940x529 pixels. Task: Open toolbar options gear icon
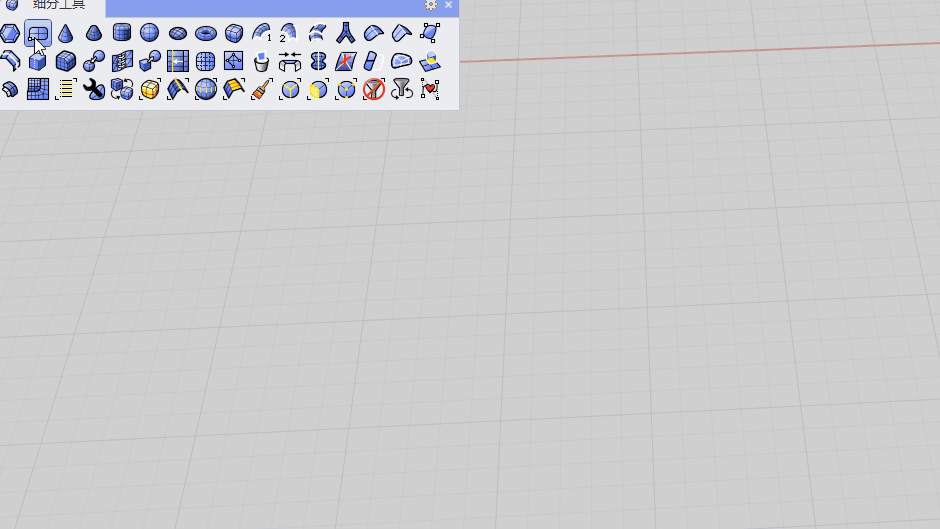tap(430, 4)
